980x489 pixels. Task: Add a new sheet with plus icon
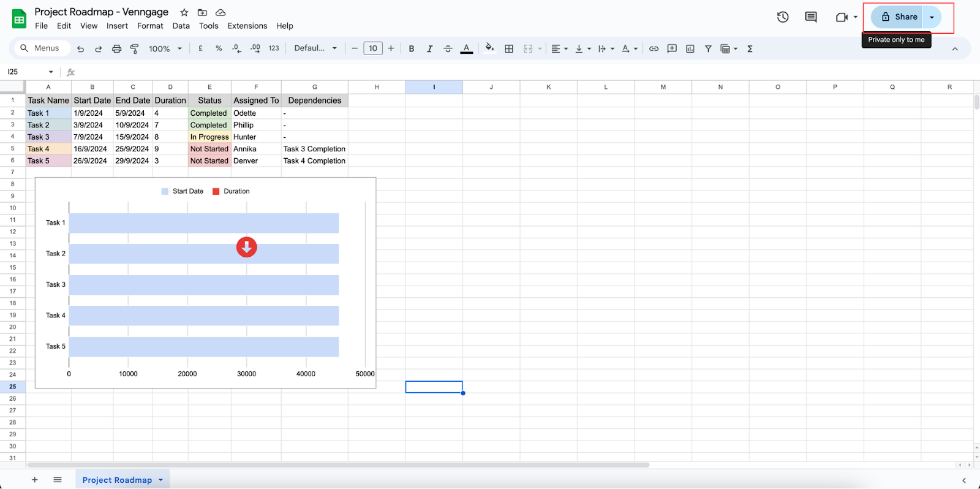pos(35,480)
